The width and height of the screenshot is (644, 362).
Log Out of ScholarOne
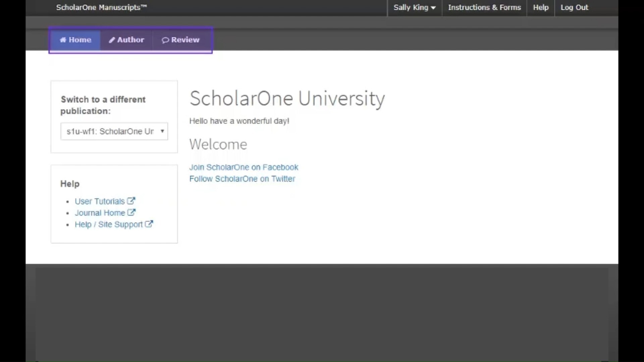(574, 7)
